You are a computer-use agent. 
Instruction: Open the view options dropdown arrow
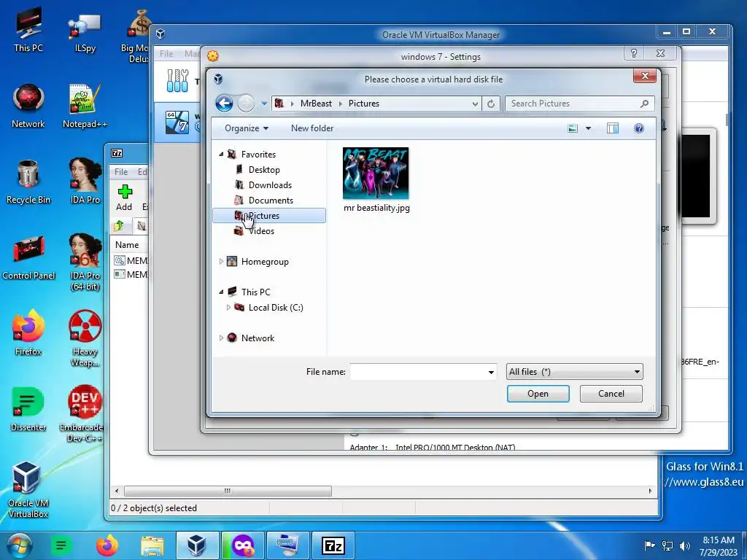pyautogui.click(x=589, y=128)
